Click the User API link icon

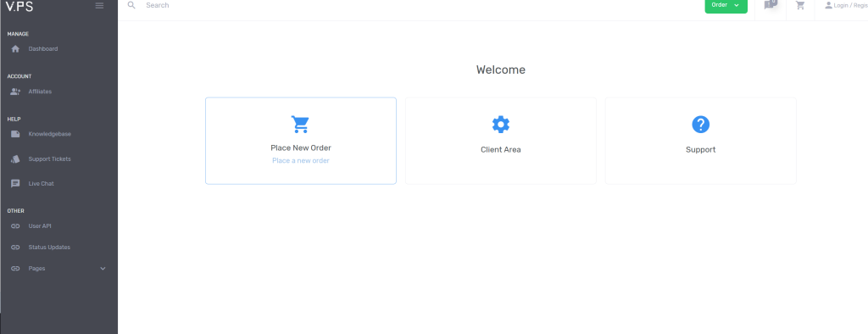15,226
